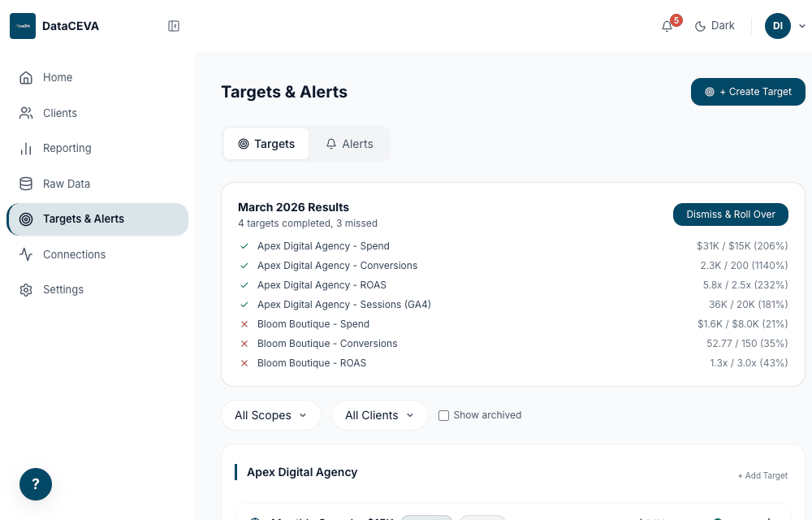This screenshot has height=520, width=812.
Task: Select Bloom Boutique - Conversions row
Action: 512,344
